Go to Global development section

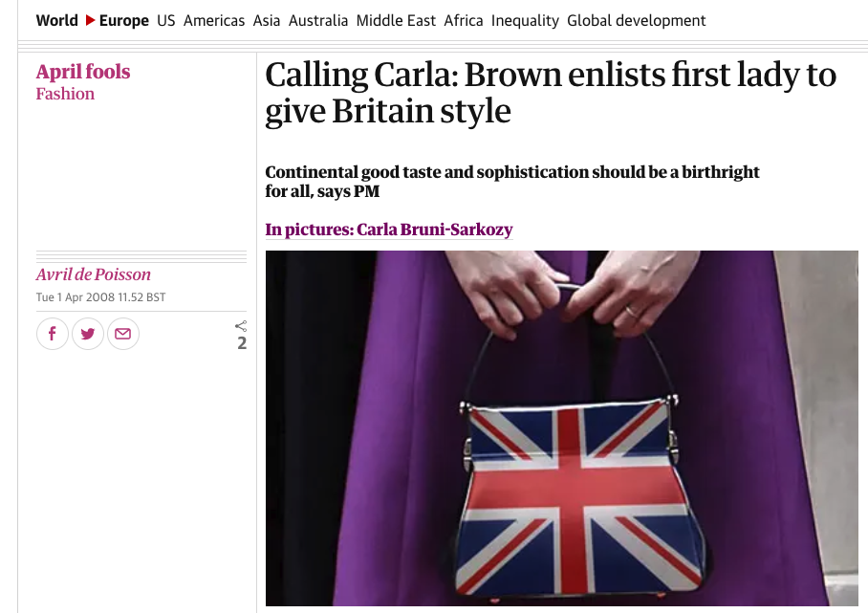[637, 20]
